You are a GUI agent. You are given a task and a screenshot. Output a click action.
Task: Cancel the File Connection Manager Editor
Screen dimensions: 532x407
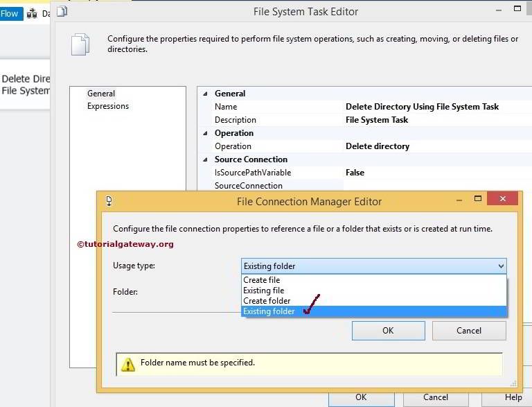point(469,331)
